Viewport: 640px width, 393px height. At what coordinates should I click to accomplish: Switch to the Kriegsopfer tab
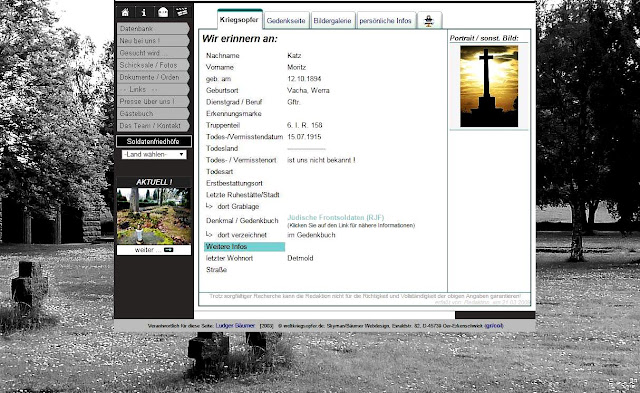pyautogui.click(x=240, y=20)
